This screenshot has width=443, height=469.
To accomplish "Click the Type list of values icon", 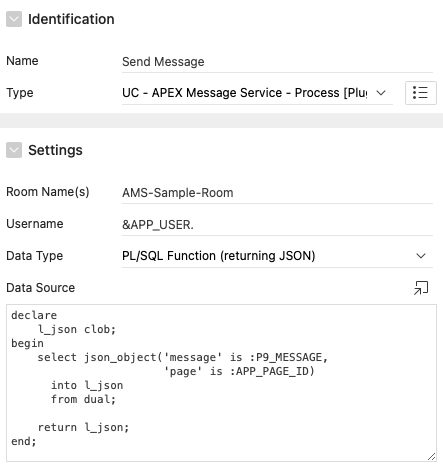I will [421, 93].
